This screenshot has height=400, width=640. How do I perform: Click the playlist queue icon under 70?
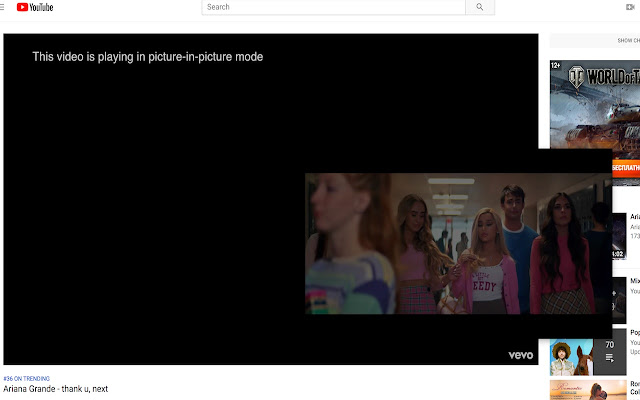pyautogui.click(x=609, y=358)
